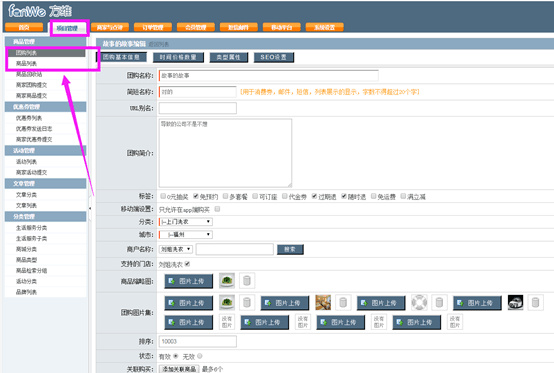Collapse the left sidebar arrow handle

click(90, 208)
